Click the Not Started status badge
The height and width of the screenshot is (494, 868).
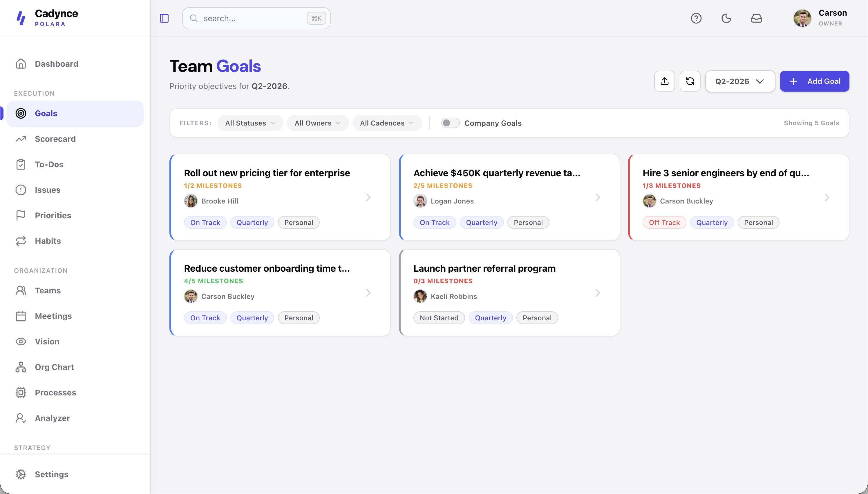439,318
